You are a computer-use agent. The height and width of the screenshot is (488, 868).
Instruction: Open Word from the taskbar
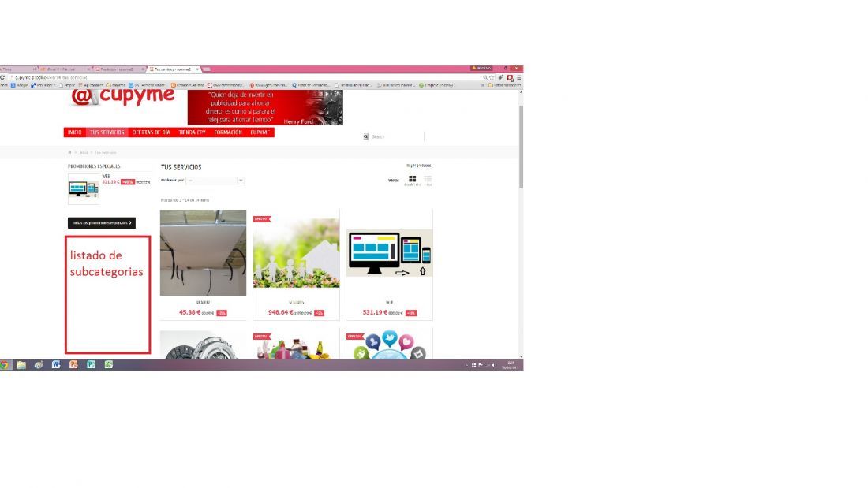(x=56, y=364)
